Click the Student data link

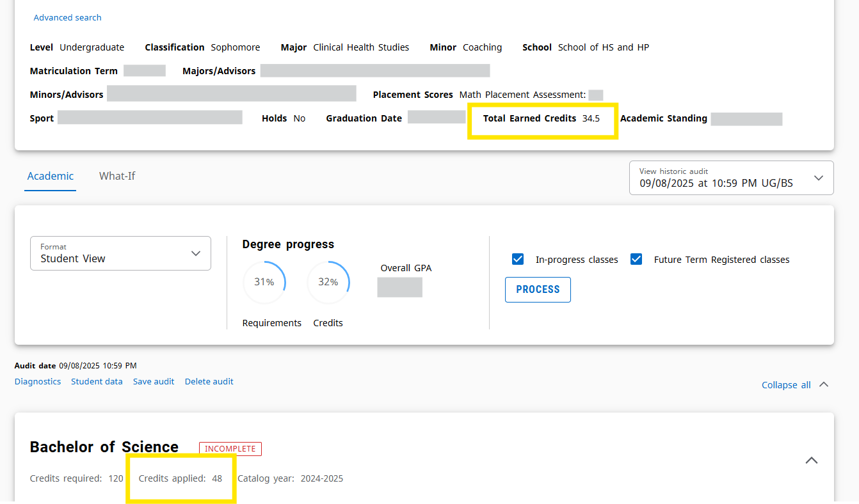click(x=97, y=381)
